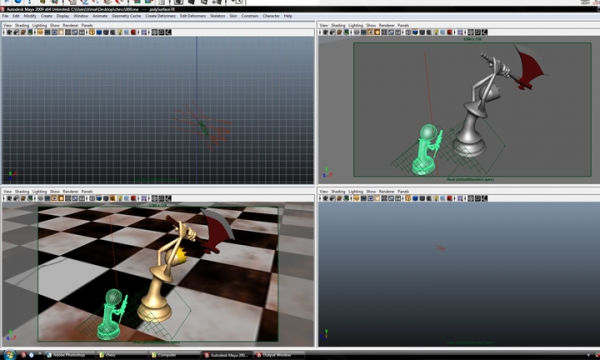
Task: Click the red Isolate Select icon in the gray model viewport
Action: (x=450, y=32)
